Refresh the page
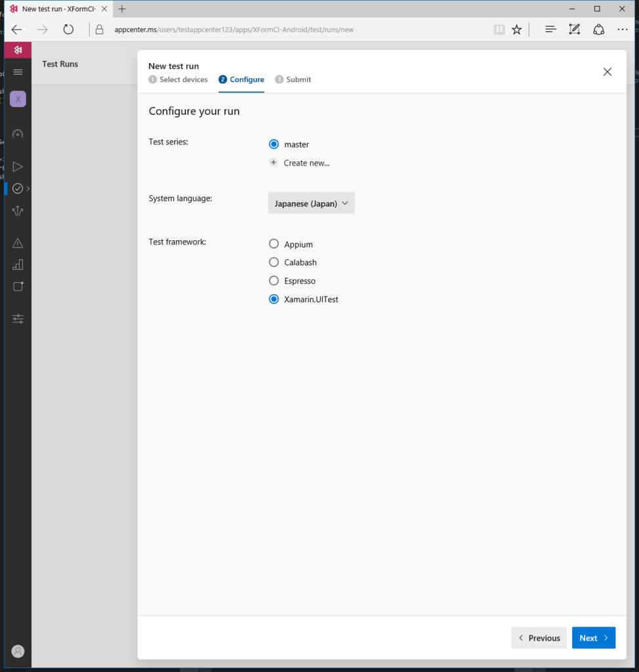 (x=68, y=30)
